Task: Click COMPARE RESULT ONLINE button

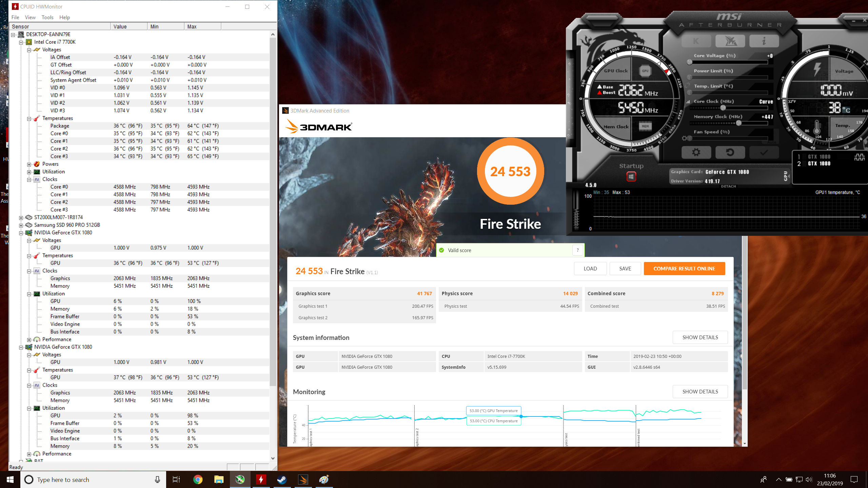Action: click(684, 268)
